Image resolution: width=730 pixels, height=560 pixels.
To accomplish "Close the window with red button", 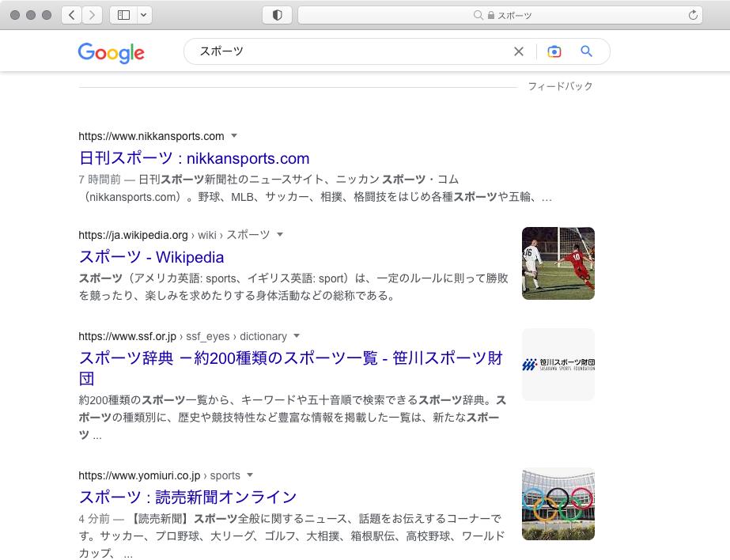I will pos(15,15).
